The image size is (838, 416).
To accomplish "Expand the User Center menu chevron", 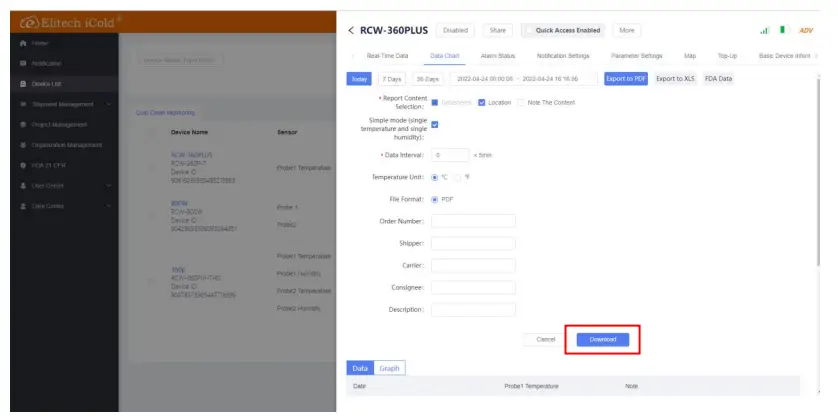I will pyautogui.click(x=109, y=186).
